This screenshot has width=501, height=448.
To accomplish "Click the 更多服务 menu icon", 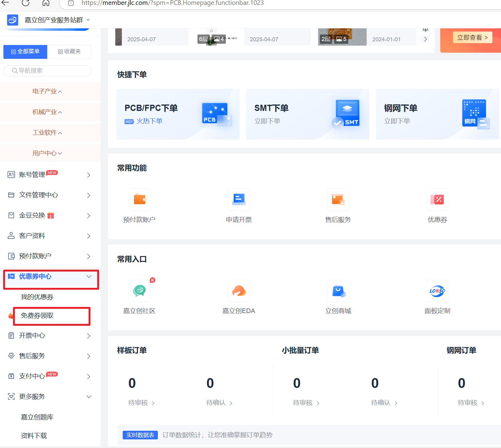I will [x=11, y=397].
